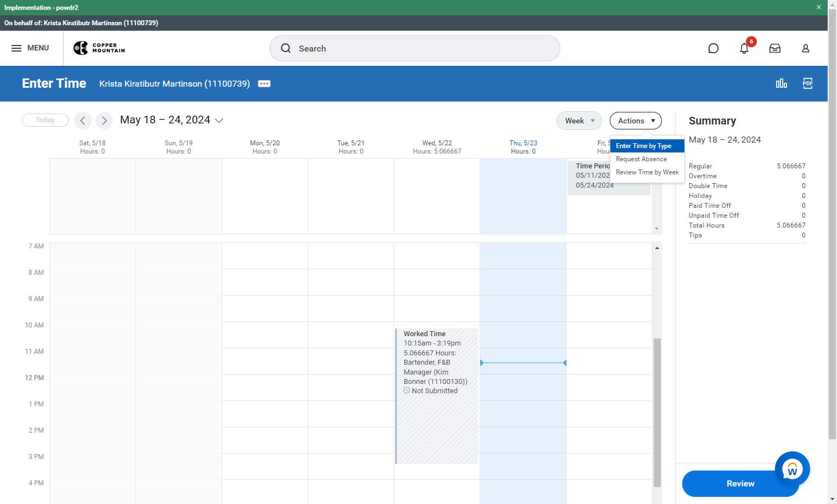Image resolution: width=837 pixels, height=504 pixels.
Task: Click the bar chart icon in header
Action: [x=782, y=83]
